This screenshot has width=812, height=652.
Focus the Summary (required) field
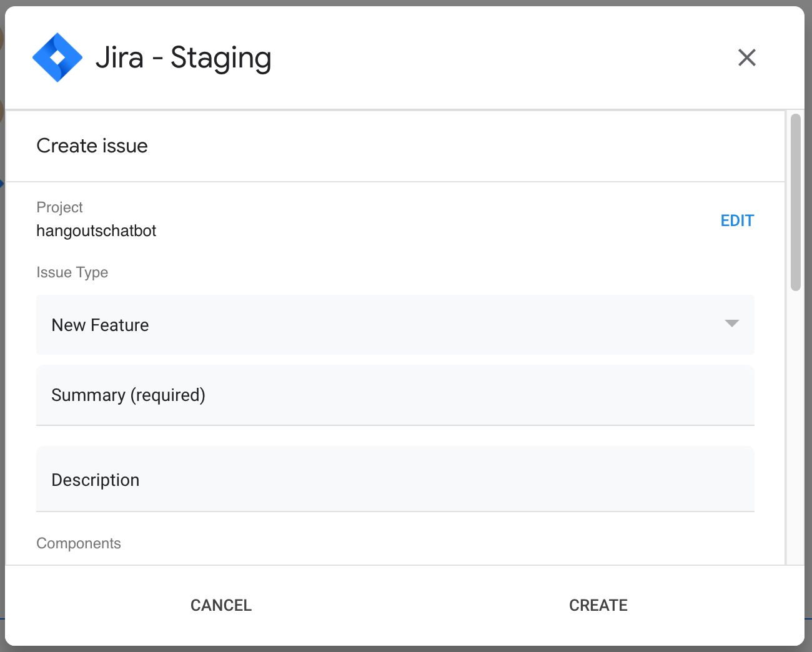pyautogui.click(x=395, y=395)
